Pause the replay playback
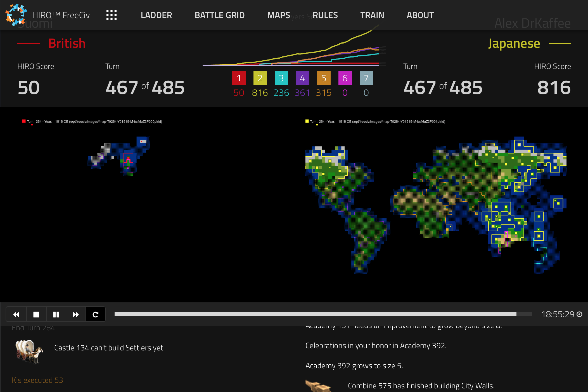This screenshot has height=392, width=588. click(56, 314)
